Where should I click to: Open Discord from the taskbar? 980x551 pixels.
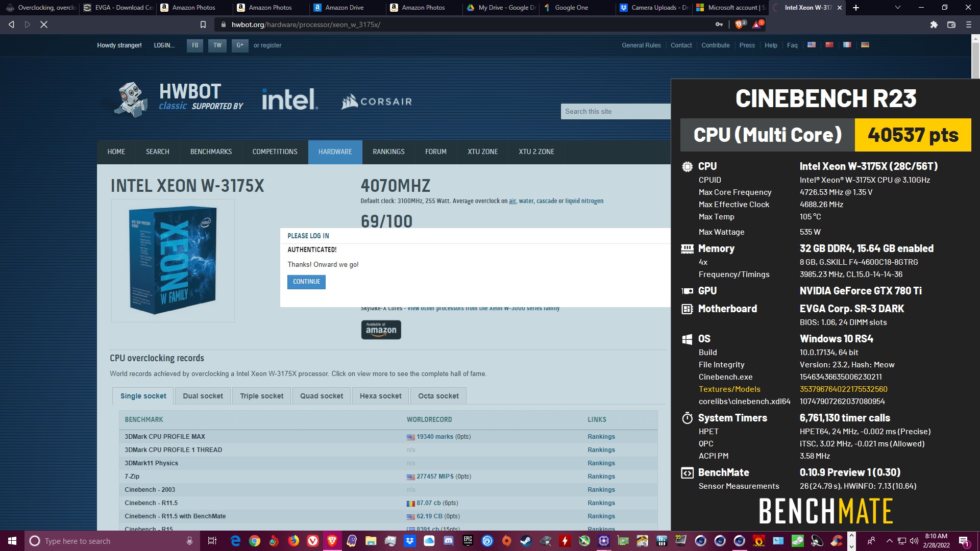pyautogui.click(x=449, y=541)
